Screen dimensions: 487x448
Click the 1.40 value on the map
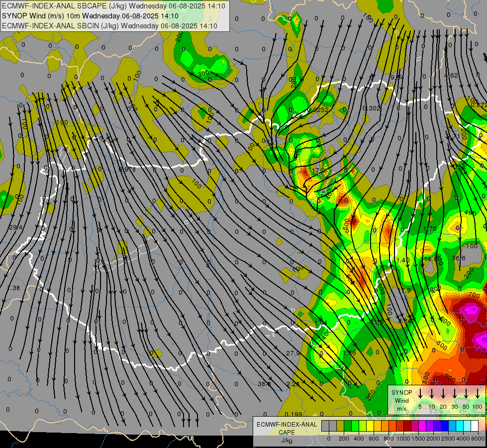pyautogui.click(x=403, y=260)
